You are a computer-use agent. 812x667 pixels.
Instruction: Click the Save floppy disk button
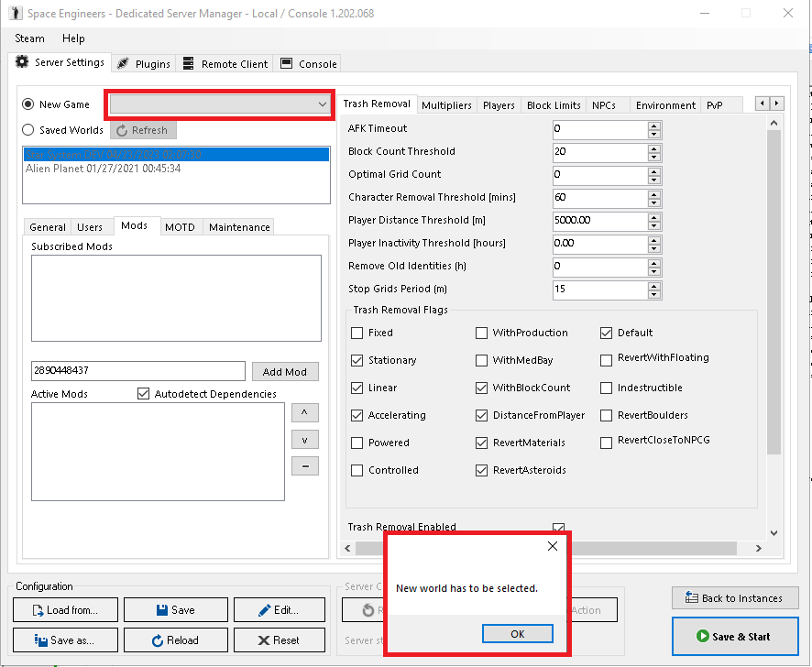point(173,610)
